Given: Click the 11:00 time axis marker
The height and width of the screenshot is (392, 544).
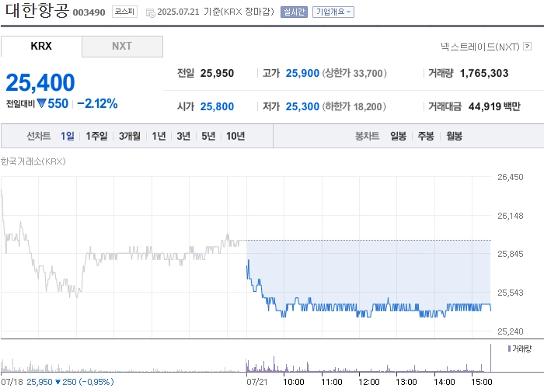Looking at the screenshot, I should click(332, 382).
